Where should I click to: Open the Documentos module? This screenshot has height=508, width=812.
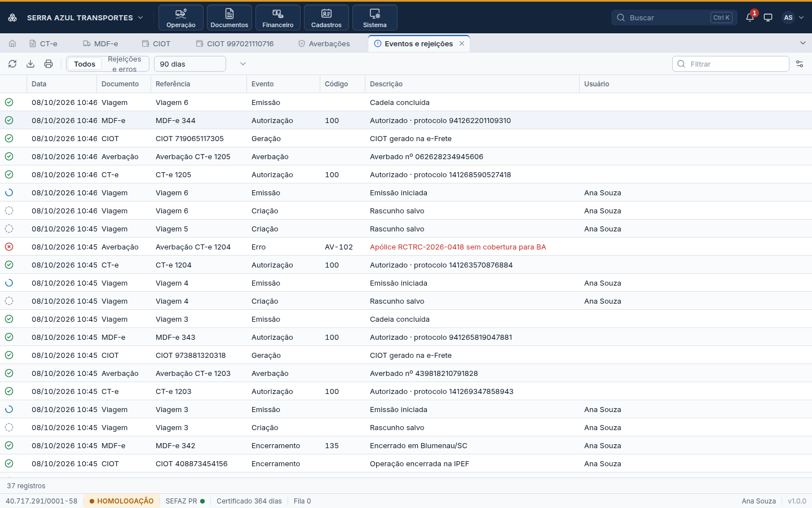230,17
